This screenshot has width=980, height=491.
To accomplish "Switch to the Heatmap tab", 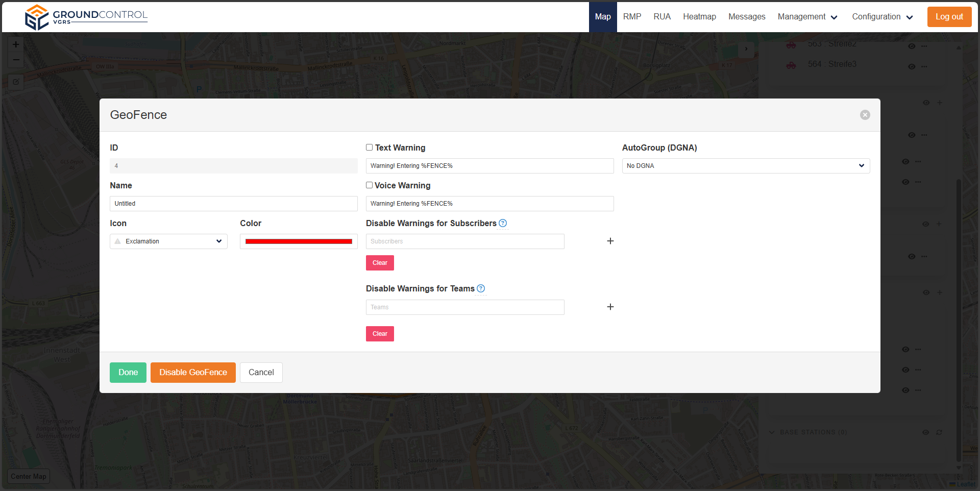I will click(699, 17).
